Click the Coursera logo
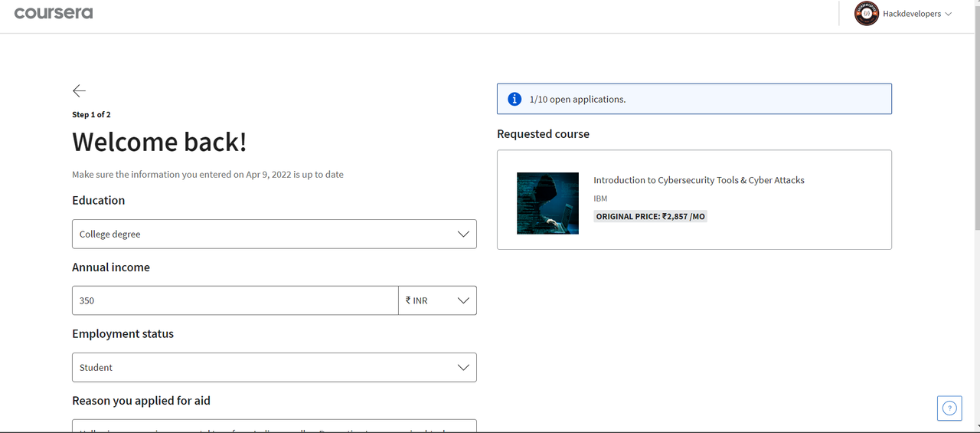Image resolution: width=980 pixels, height=433 pixels. tap(54, 14)
